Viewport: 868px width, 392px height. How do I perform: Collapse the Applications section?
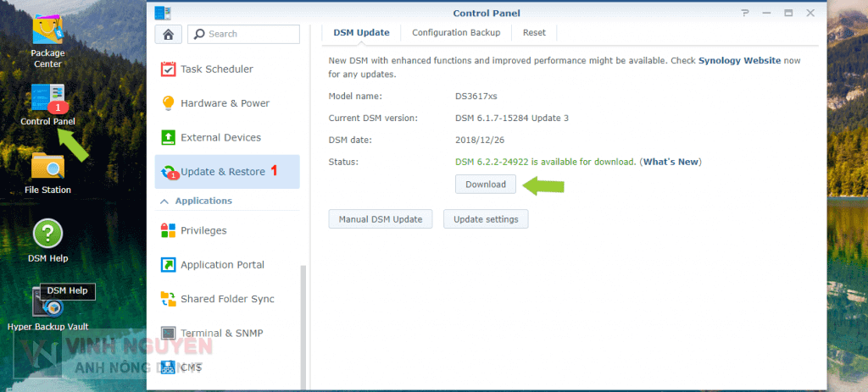[x=164, y=202]
